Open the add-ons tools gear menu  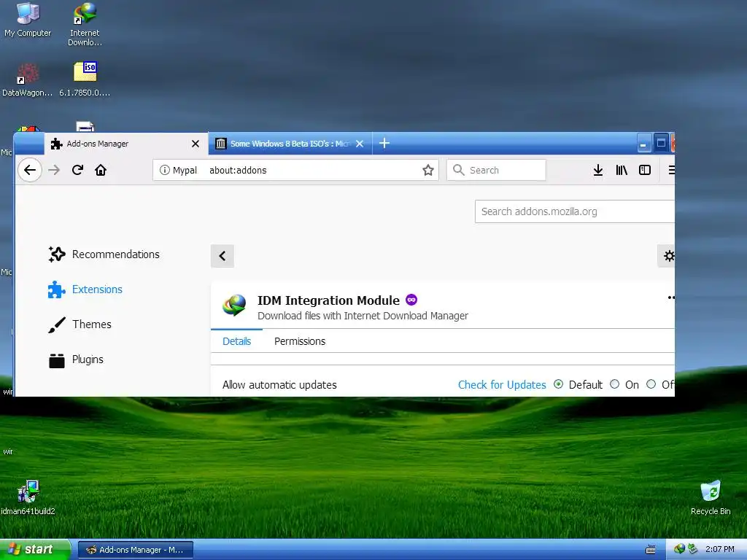coord(668,256)
